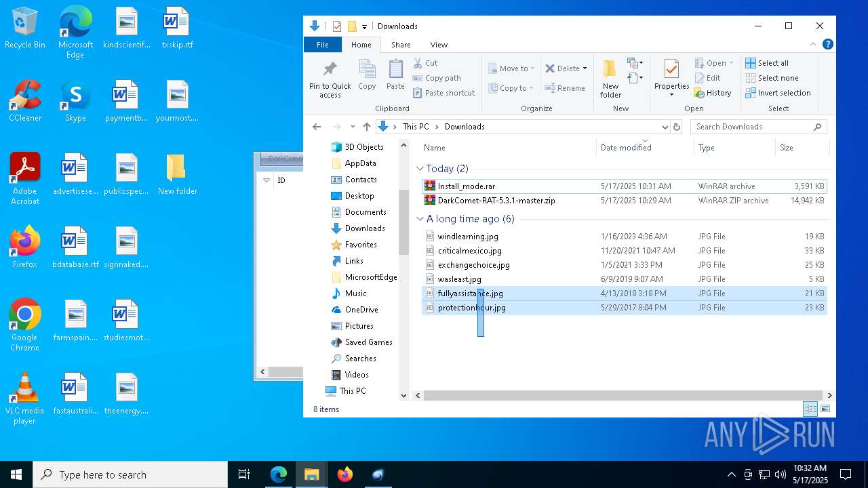Select the Install_mode.rar file
Screen dimensions: 868x488
tap(624, 186)
